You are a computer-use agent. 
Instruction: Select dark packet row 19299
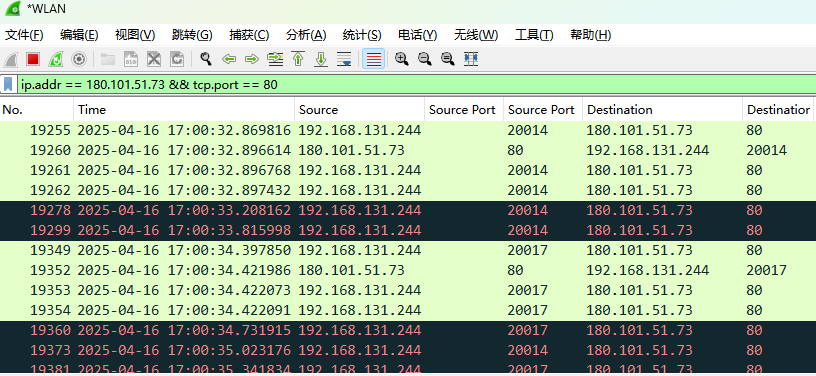point(408,230)
